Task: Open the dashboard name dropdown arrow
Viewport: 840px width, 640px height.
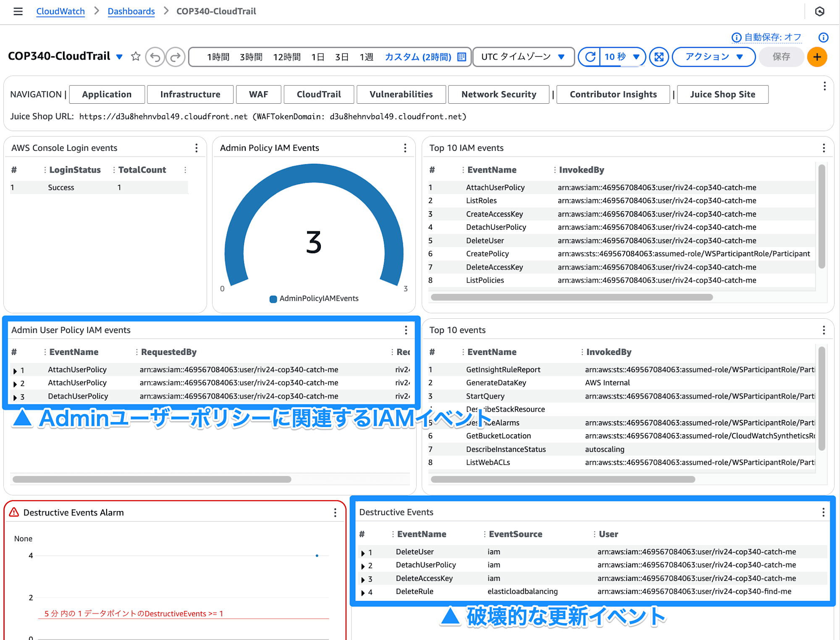Action: [x=119, y=57]
